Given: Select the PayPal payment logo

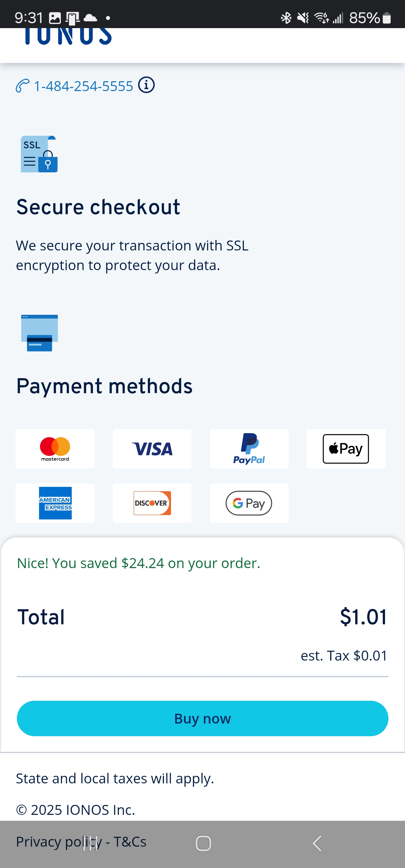Looking at the screenshot, I should tap(249, 449).
